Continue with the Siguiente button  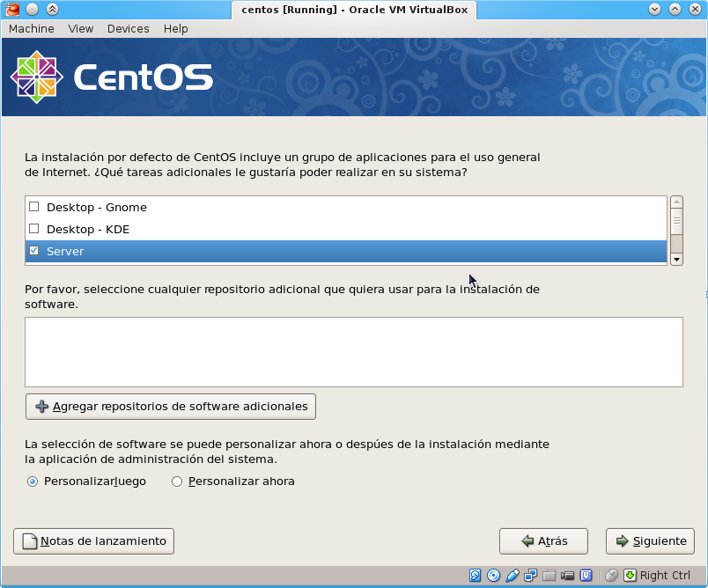(650, 541)
